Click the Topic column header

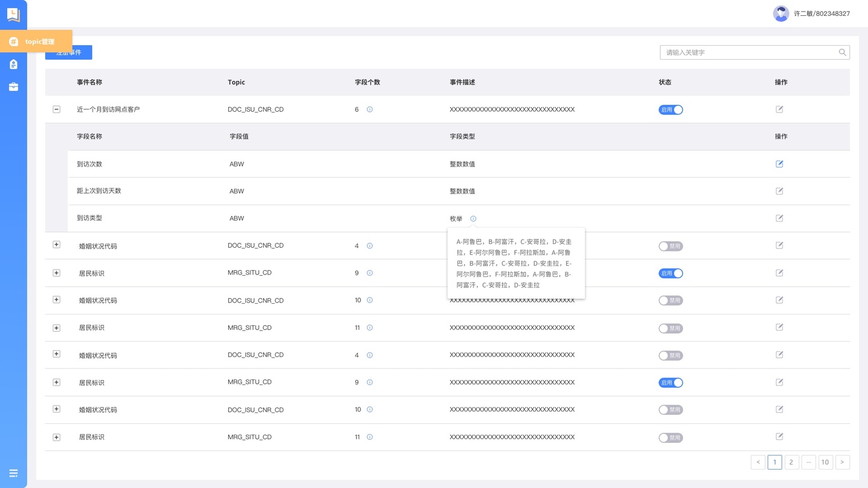(x=236, y=82)
